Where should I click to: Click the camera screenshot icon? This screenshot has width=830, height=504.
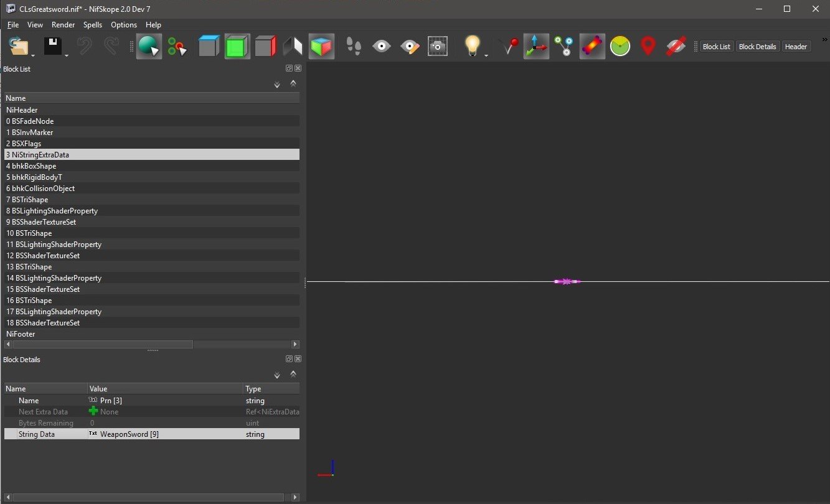click(438, 47)
